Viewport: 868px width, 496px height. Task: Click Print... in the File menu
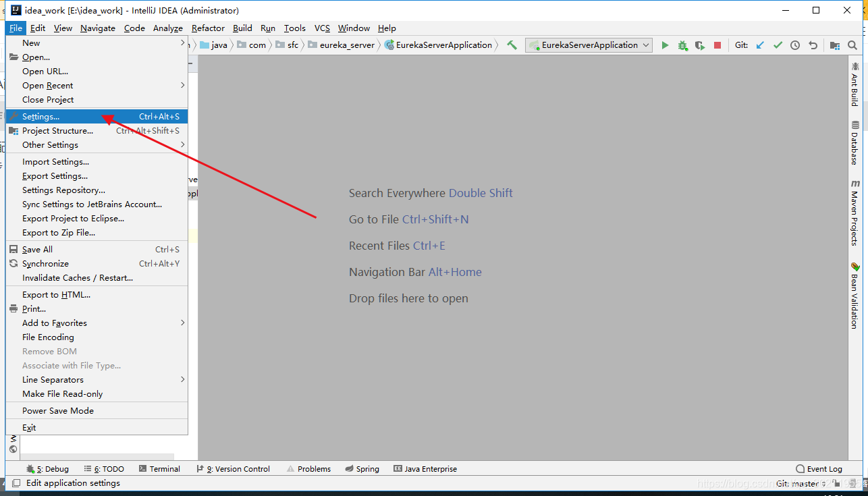[97, 309]
